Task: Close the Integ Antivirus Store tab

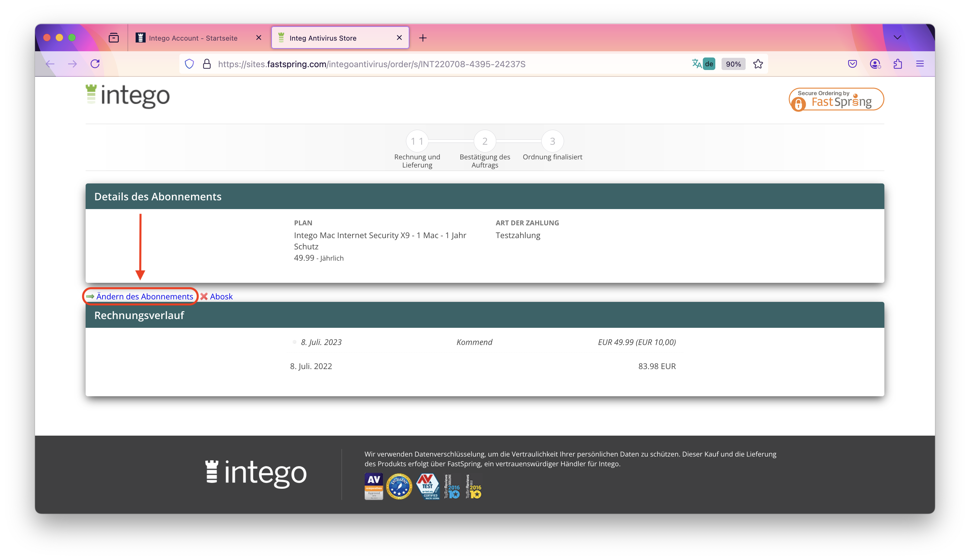Action: 399,38
